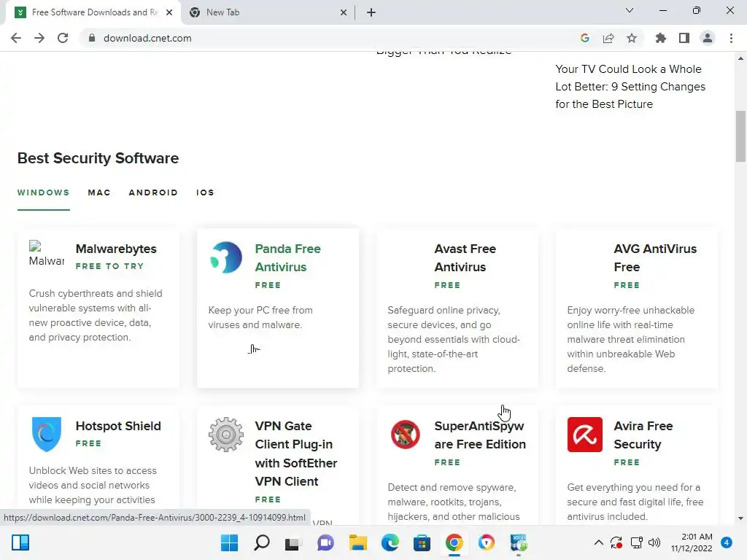Open Chrome three-dot menu
The width and height of the screenshot is (747, 560).
pyautogui.click(x=731, y=38)
